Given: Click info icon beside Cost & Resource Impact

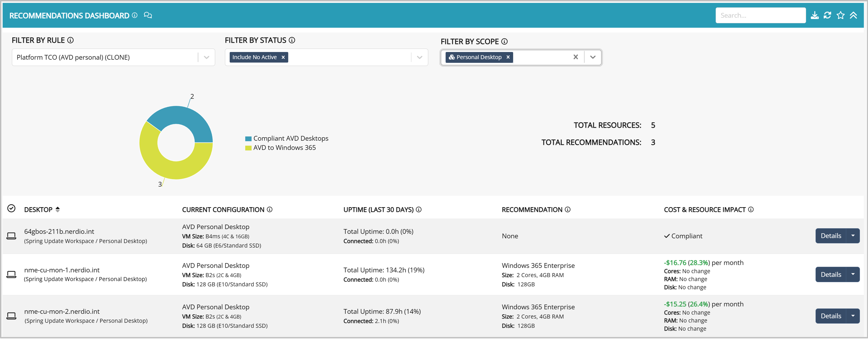Looking at the screenshot, I should point(751,209).
